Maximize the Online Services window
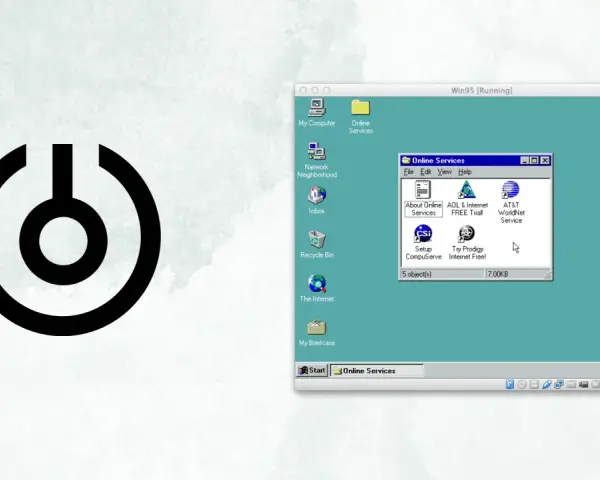Image resolution: width=600 pixels, height=480 pixels. pos(534,160)
